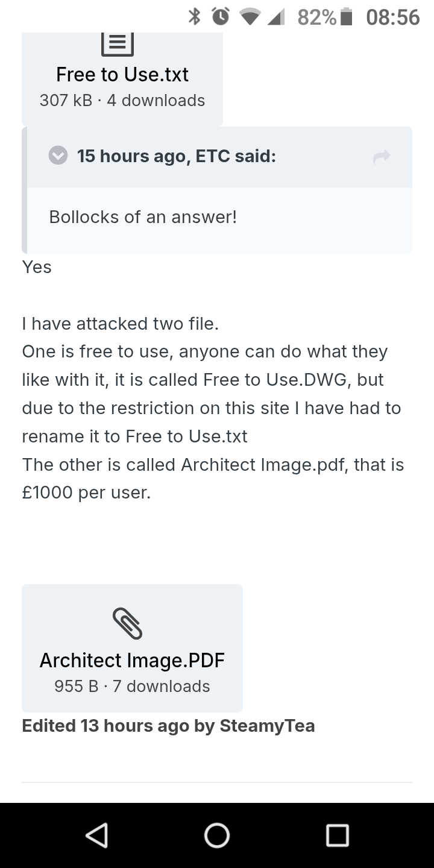Viewport: 434px width, 868px height.
Task: Tap the 08:56 clock in the status bar
Action: click(392, 17)
